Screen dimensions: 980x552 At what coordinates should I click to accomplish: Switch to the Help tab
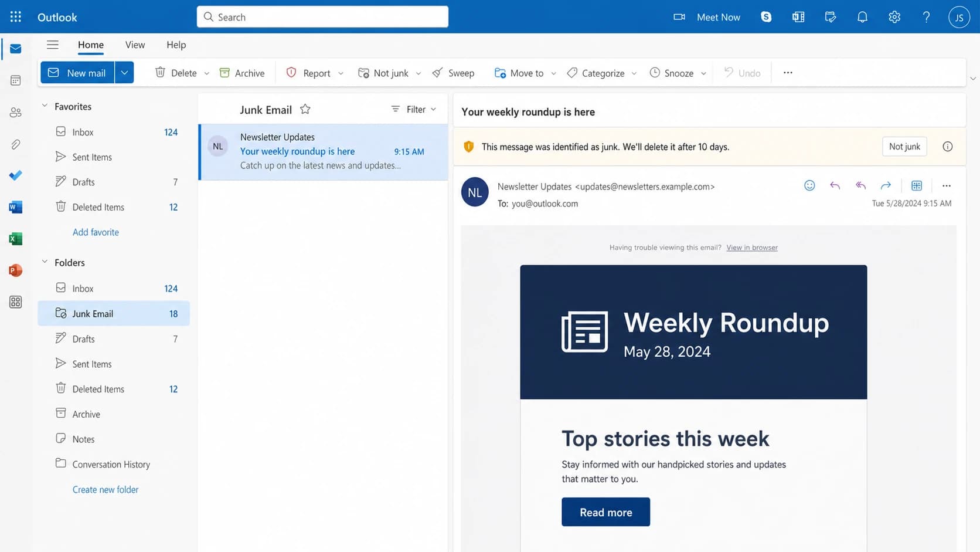click(x=176, y=45)
